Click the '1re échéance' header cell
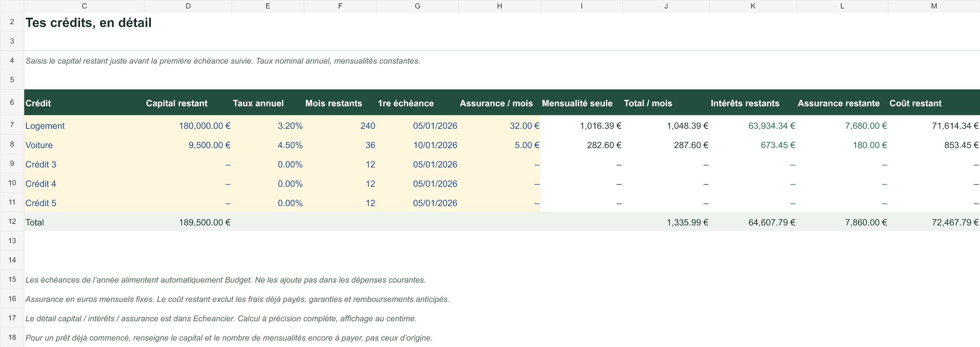Viewport: 980px width, 347px height. pos(418,103)
